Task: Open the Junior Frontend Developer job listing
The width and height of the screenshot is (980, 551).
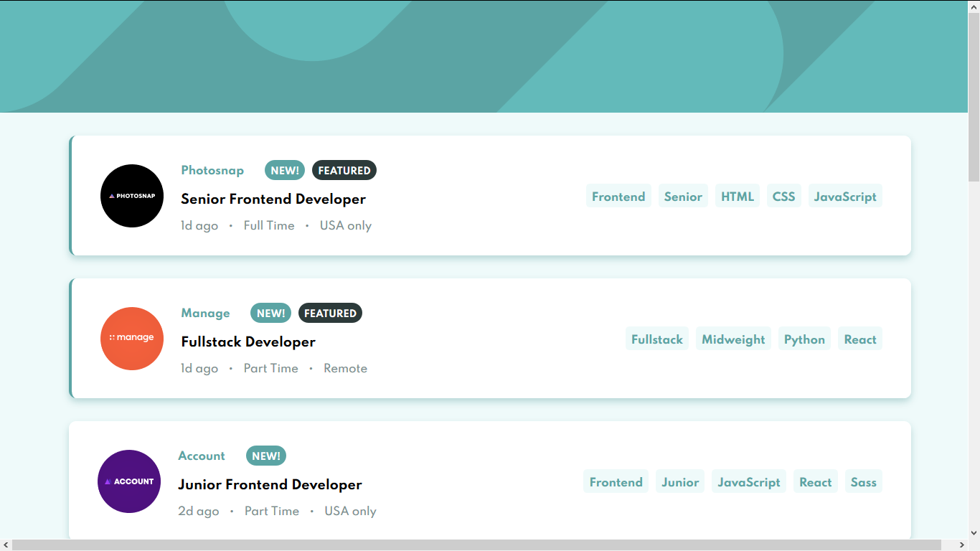Action: (270, 484)
